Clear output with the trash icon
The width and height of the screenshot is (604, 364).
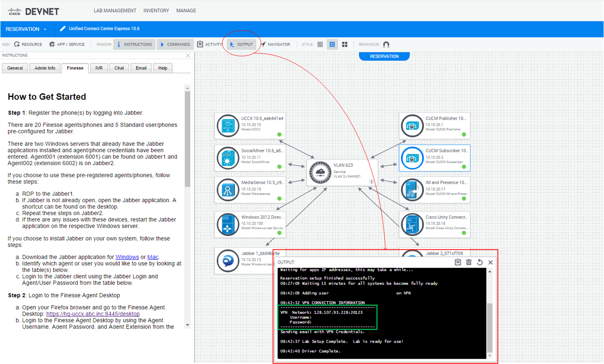click(469, 262)
